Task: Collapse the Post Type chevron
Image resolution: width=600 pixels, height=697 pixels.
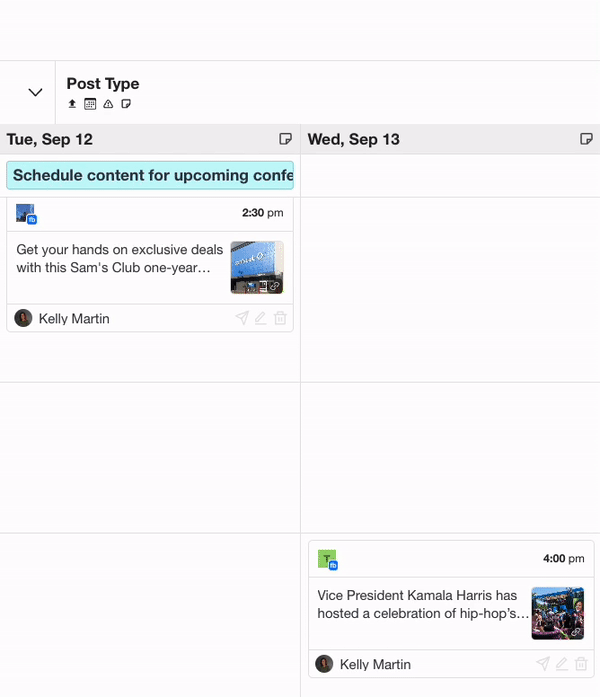Action: point(36,92)
